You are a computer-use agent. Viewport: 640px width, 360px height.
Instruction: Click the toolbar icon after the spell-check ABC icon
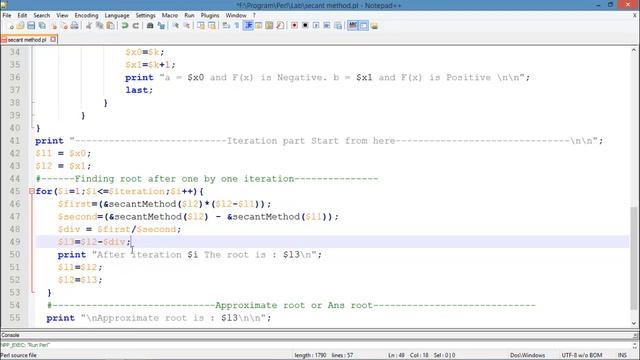(363, 26)
